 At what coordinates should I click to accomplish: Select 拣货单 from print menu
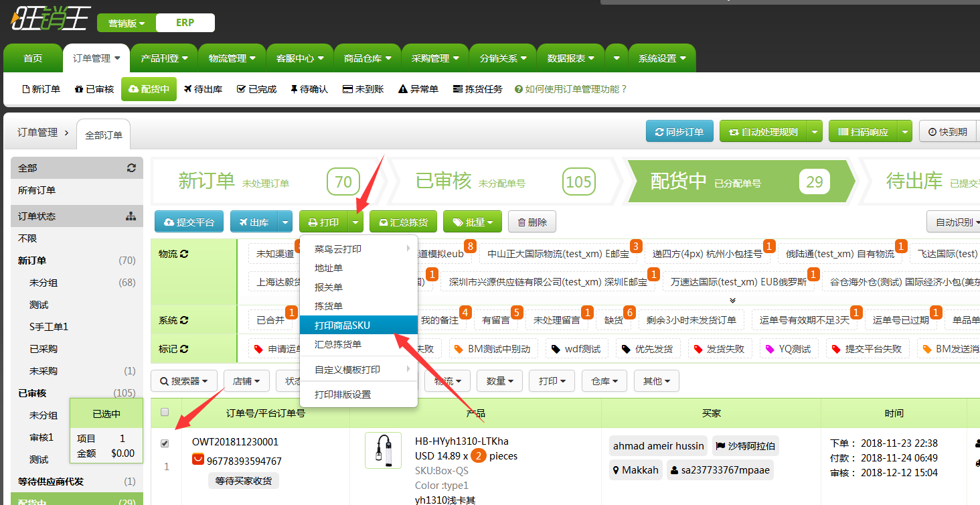359,306
